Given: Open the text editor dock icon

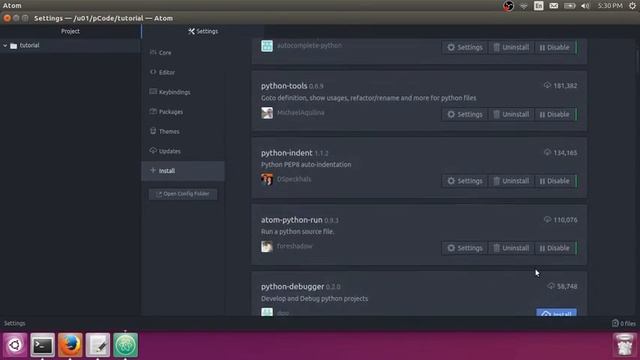Looking at the screenshot, I should click(x=98, y=345).
